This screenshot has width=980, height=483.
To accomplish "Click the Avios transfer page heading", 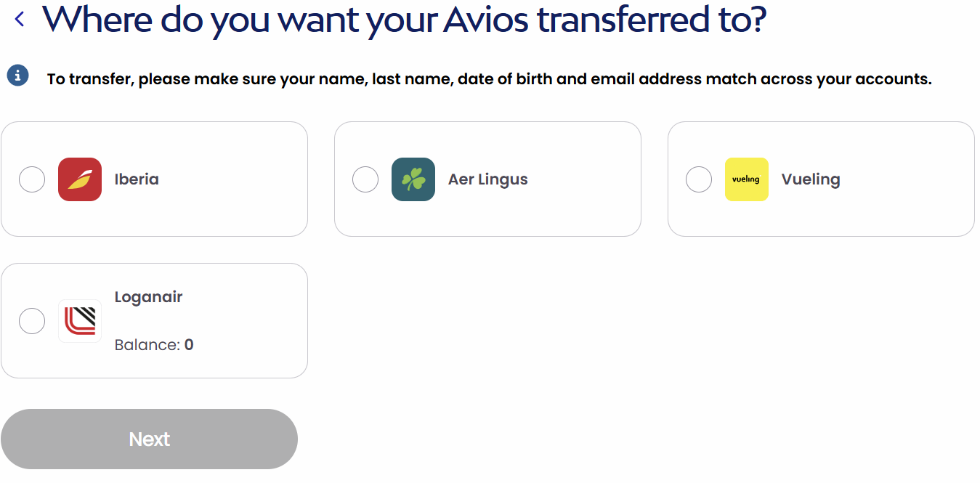I will [x=404, y=20].
